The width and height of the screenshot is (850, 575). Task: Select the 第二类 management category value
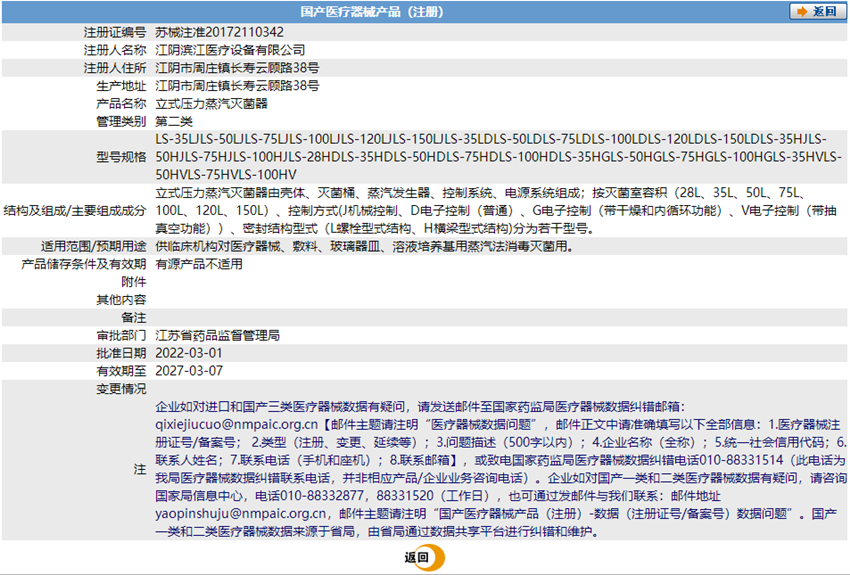point(174,121)
